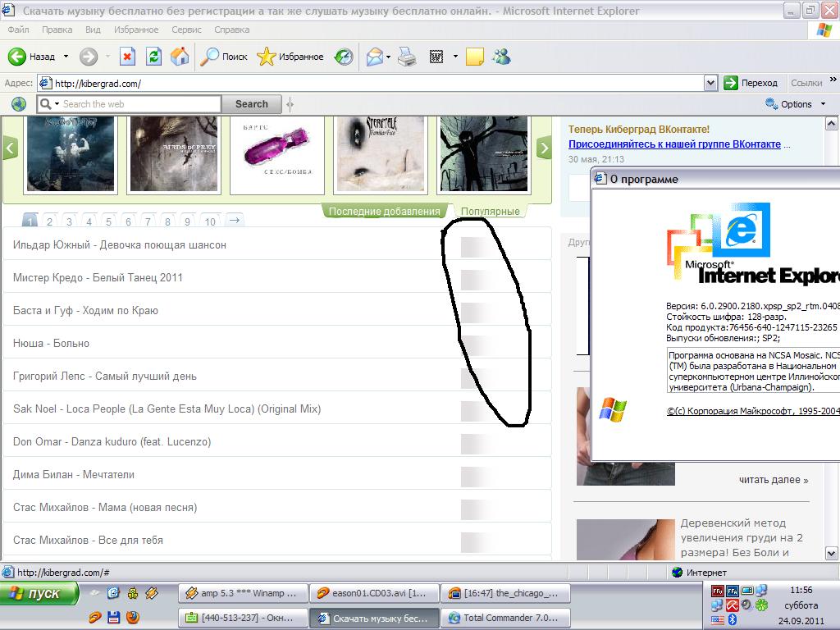Go to the home page icon
Screen dimensions: 840x630
[180, 57]
